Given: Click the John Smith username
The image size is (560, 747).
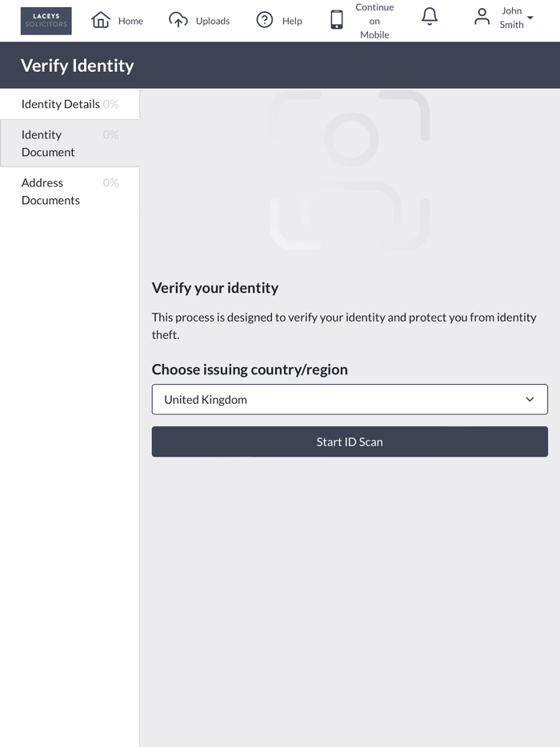Looking at the screenshot, I should (x=512, y=18).
